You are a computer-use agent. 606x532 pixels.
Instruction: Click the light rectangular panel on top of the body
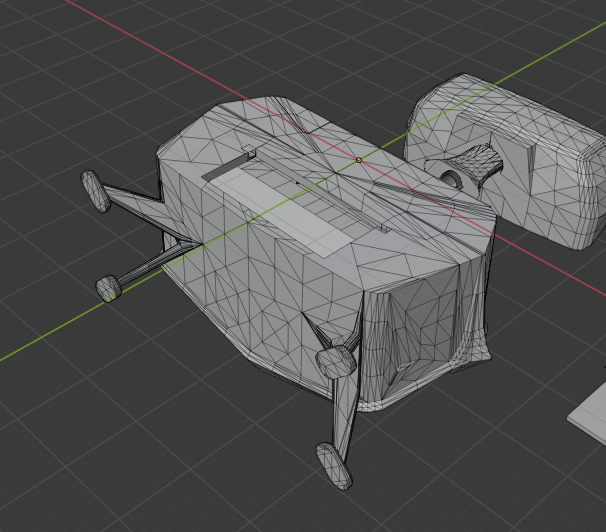pyautogui.click(x=283, y=212)
